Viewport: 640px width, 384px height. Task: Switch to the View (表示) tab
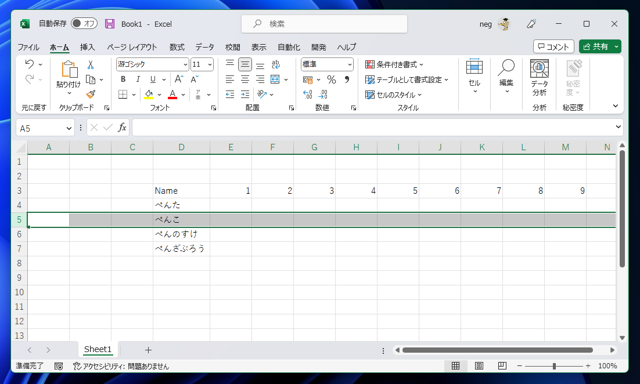point(258,47)
